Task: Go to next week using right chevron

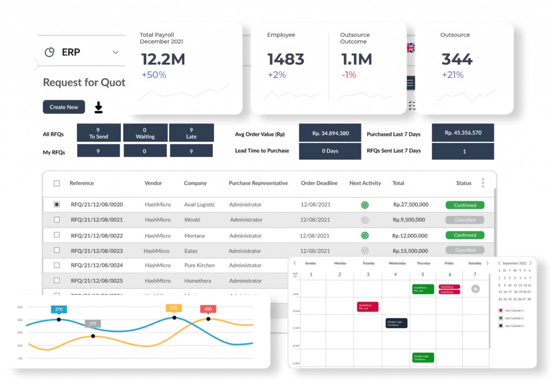Action: pyautogui.click(x=487, y=263)
